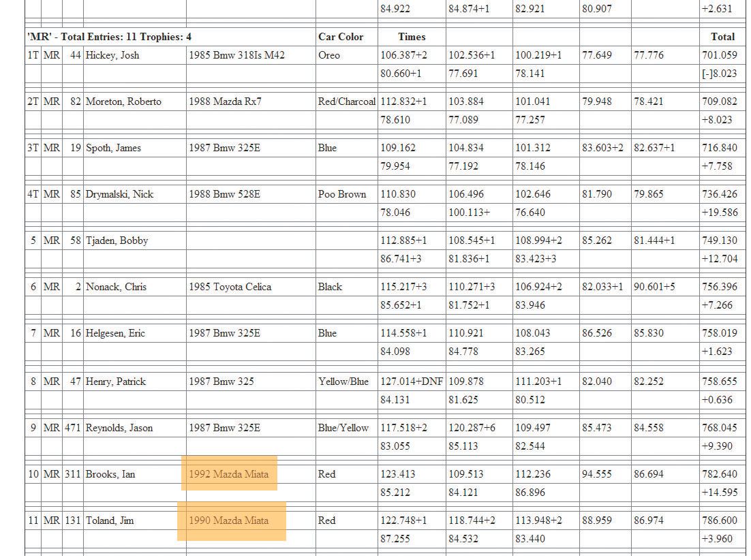Select the 1985 Bmw 318Is M42 cell
Viewport: 751px width, 560px height.
(x=236, y=55)
